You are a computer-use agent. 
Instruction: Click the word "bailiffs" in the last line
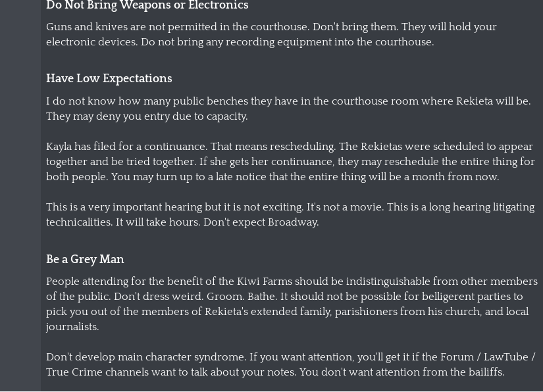[x=484, y=372]
